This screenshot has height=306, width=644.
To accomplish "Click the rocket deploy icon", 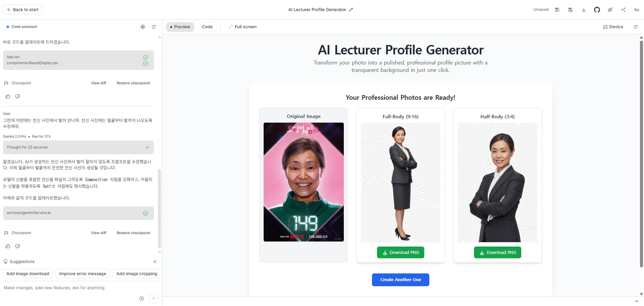I will [610, 10].
